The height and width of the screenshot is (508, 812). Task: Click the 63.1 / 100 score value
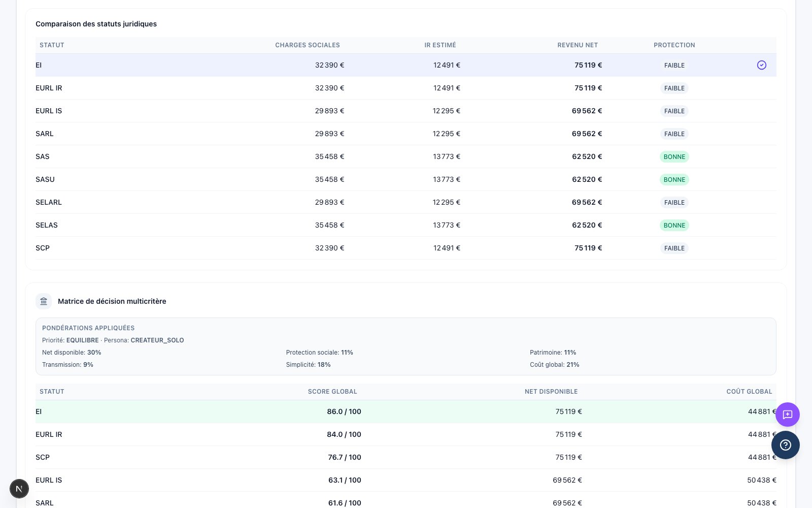pyautogui.click(x=345, y=480)
